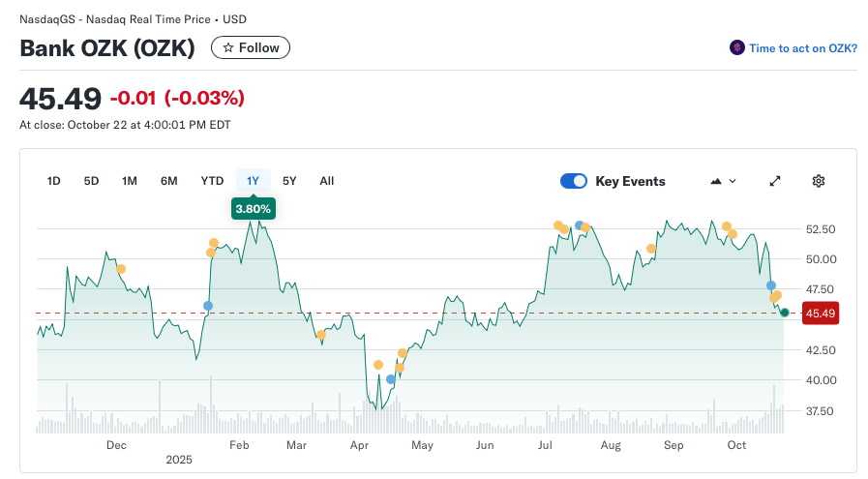
Task: Open chart type dropdown
Action: pos(723,181)
